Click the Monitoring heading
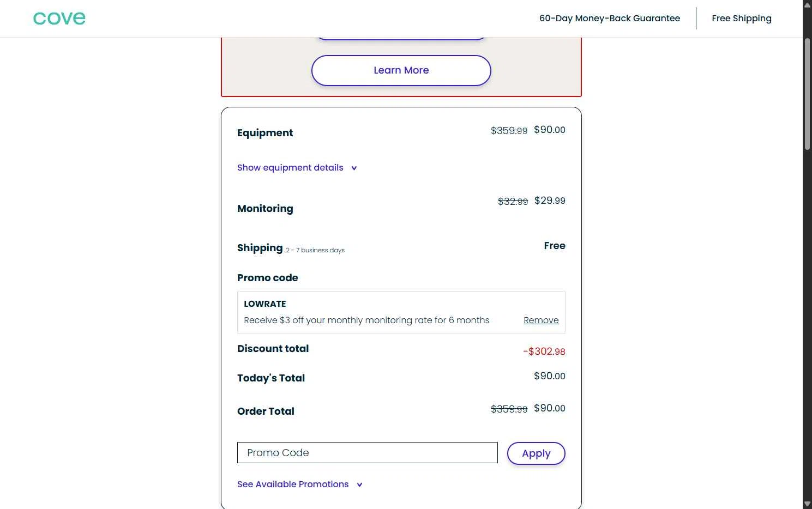The width and height of the screenshot is (812, 509). click(x=265, y=209)
